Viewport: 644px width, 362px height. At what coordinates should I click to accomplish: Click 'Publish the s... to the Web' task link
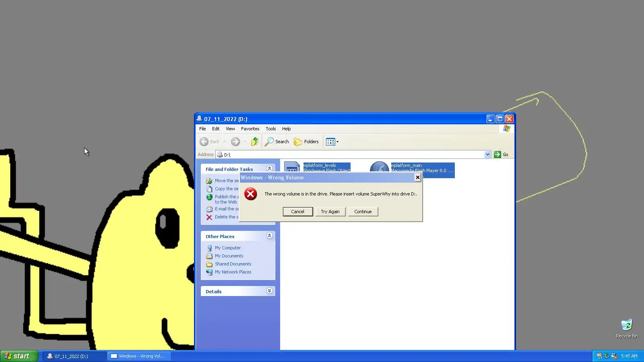pyautogui.click(x=227, y=199)
